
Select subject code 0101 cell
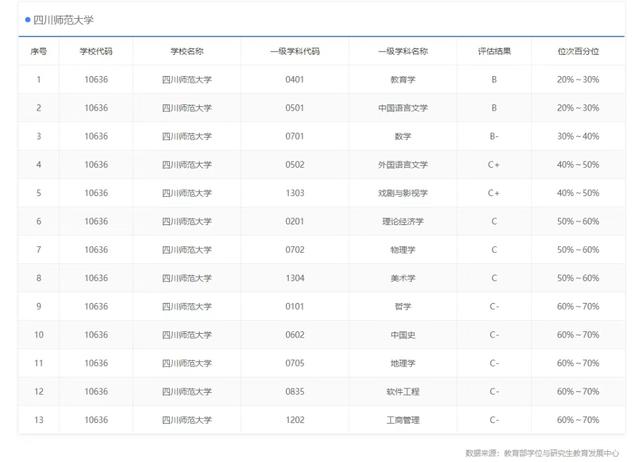295,307
